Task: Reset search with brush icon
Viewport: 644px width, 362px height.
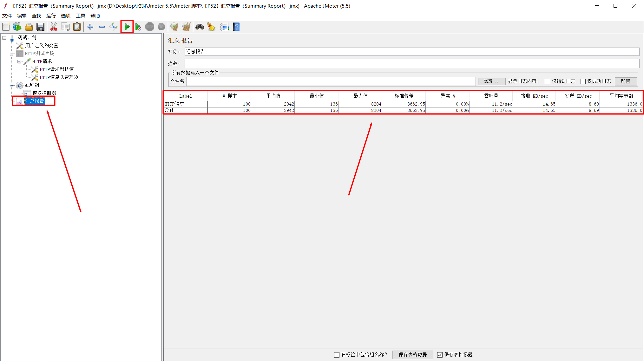Action: pyautogui.click(x=211, y=27)
